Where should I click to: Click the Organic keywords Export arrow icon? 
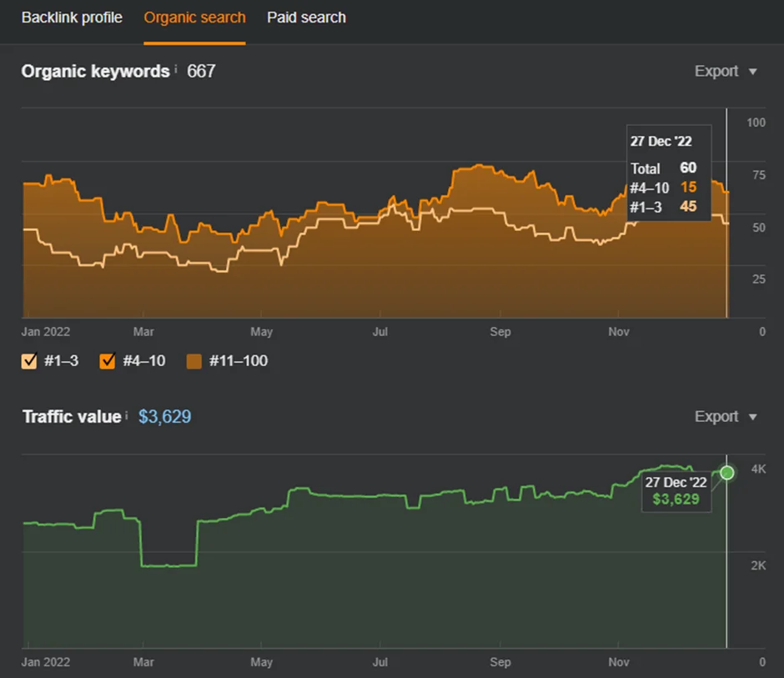pos(752,72)
